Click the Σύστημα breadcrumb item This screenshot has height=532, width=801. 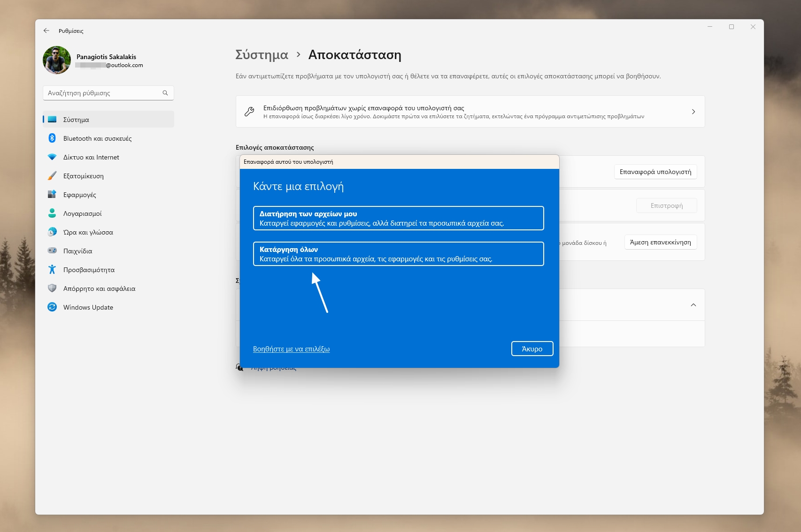(x=261, y=54)
